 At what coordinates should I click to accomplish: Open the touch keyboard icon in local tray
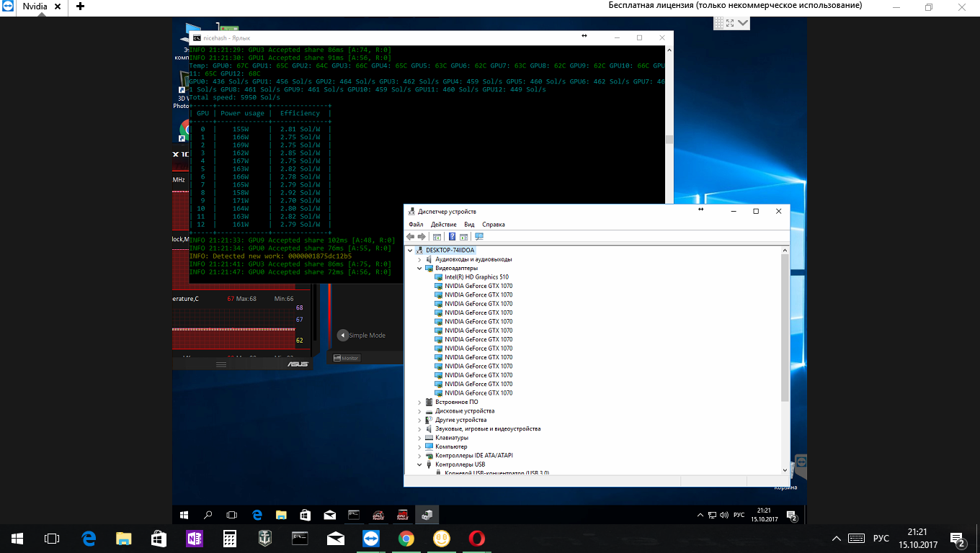click(856, 538)
